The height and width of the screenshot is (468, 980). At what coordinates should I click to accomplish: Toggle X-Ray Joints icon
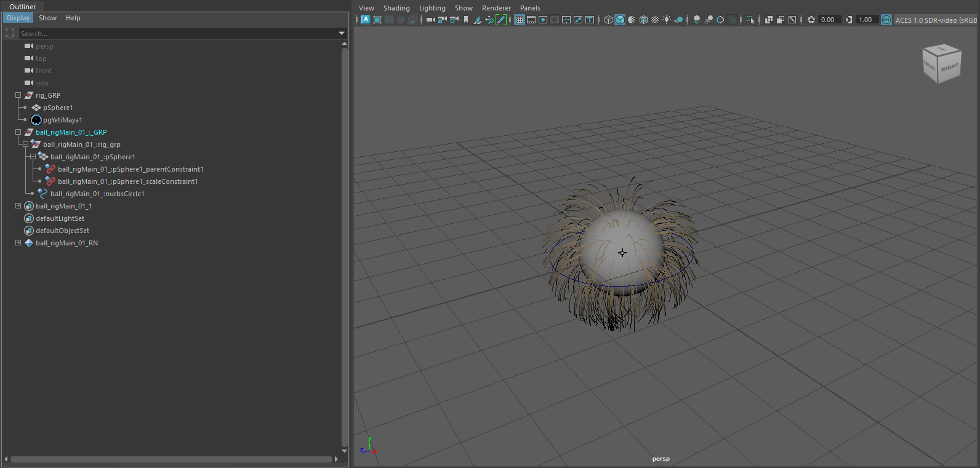pyautogui.click(x=792, y=20)
